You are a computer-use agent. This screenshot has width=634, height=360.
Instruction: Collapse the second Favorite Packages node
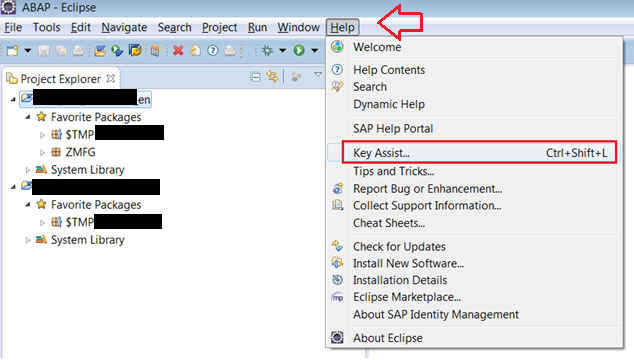coord(27,205)
